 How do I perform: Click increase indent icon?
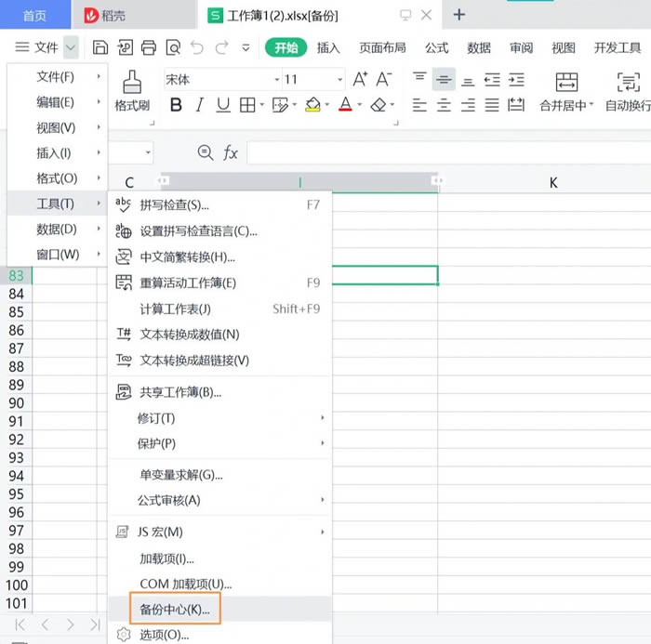[x=516, y=80]
